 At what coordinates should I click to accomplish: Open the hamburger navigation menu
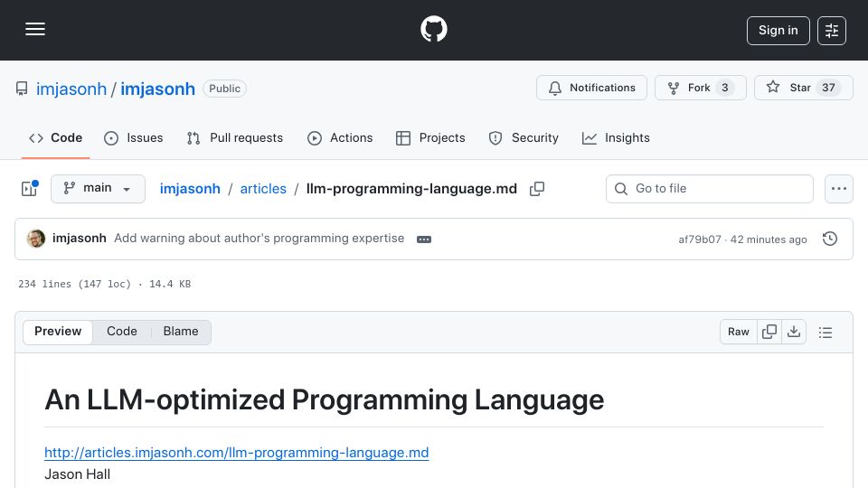point(35,29)
